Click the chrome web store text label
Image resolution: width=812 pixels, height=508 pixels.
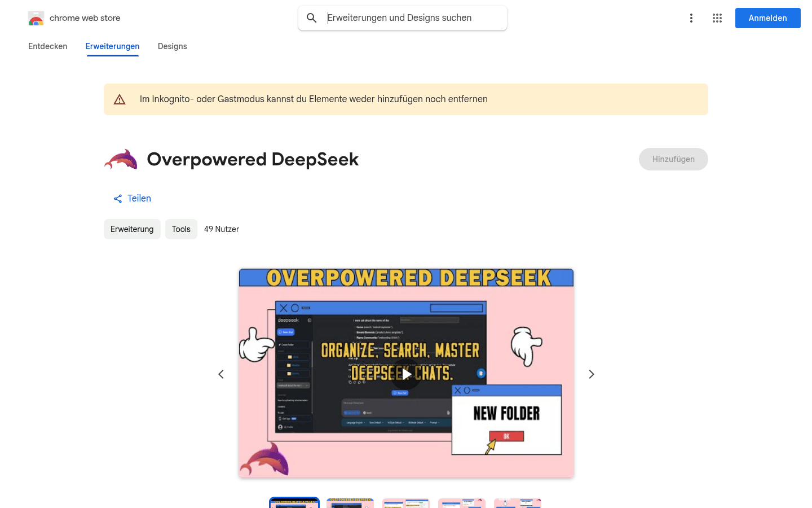tap(85, 18)
